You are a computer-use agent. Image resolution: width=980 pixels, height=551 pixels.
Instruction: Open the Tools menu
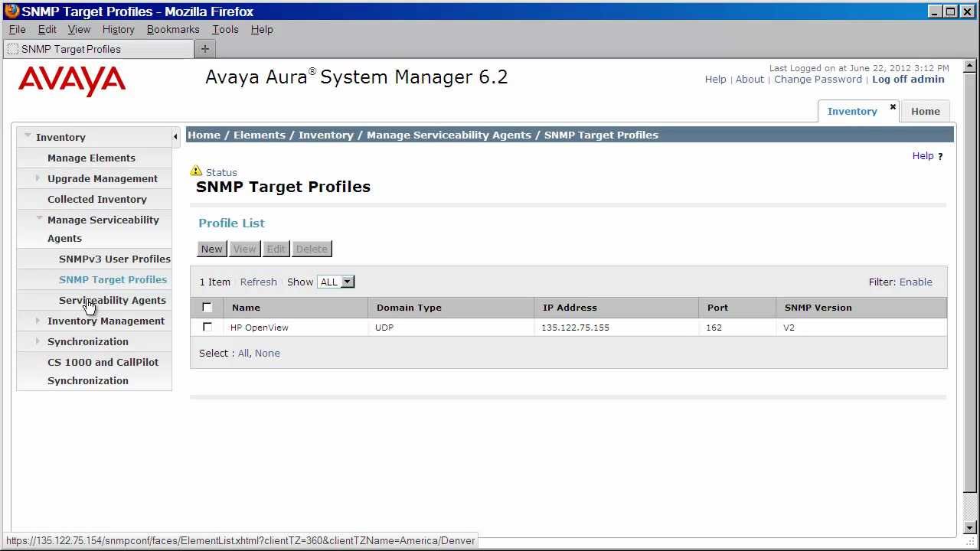tap(225, 29)
